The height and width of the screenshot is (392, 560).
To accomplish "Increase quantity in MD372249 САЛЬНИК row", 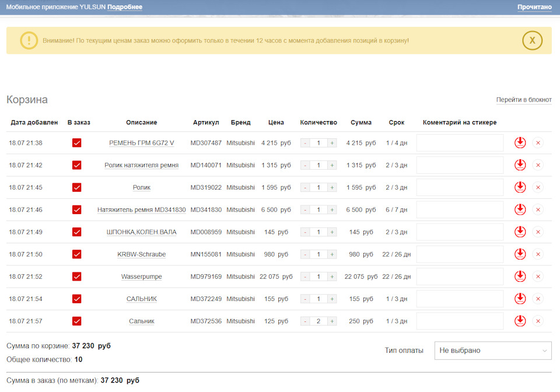I will [332, 299].
